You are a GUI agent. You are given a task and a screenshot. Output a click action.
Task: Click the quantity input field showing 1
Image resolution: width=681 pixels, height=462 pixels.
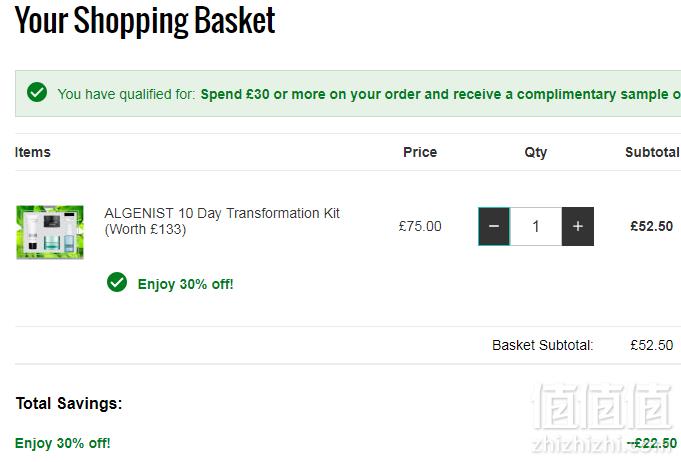(x=536, y=226)
